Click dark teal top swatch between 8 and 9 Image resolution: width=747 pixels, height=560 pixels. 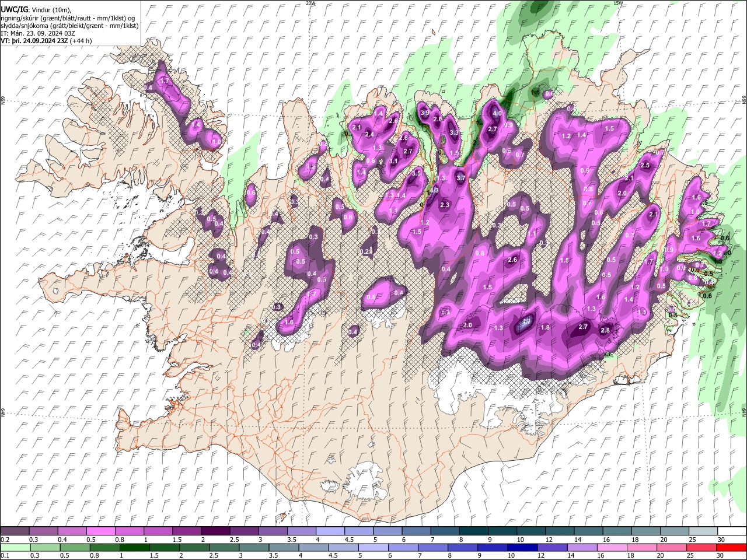473,531
